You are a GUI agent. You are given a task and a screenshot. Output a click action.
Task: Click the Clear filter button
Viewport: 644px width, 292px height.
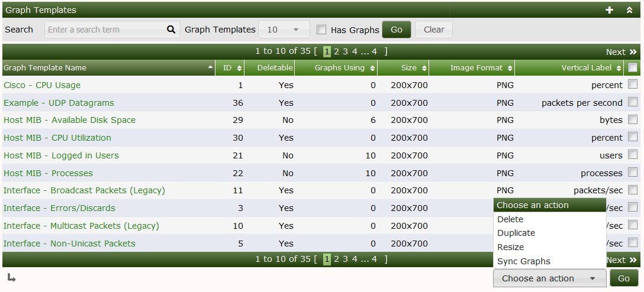tap(434, 30)
